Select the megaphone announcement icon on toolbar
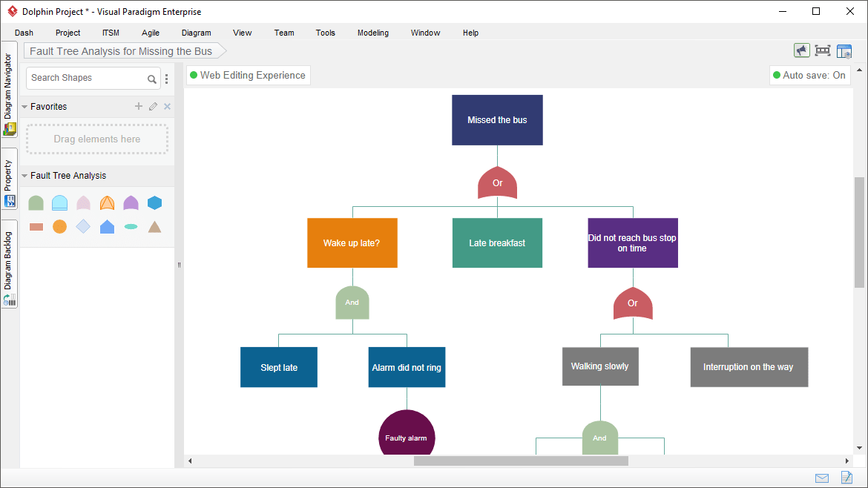Screen dimensions: 868x488 coord(802,50)
